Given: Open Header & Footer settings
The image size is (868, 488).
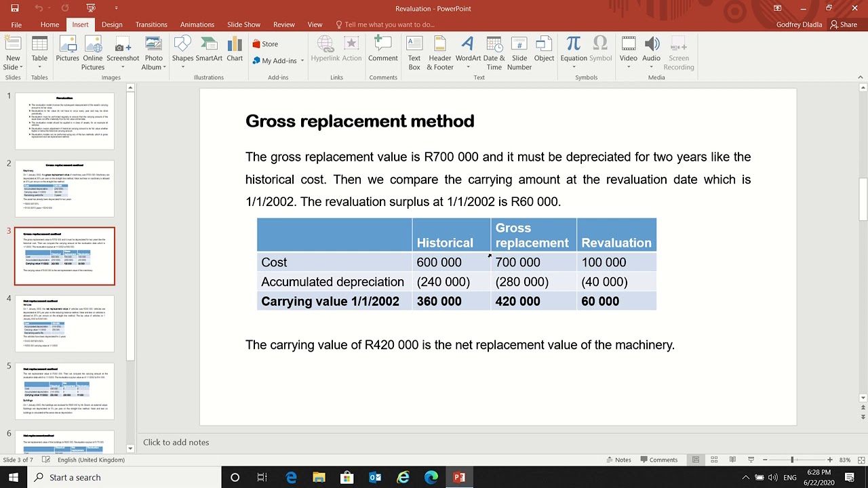Looking at the screenshot, I should (x=440, y=53).
